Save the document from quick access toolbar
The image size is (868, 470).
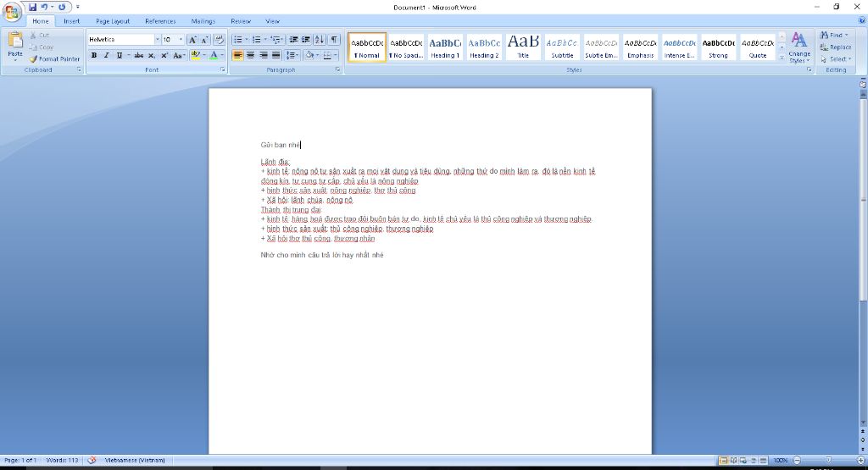33,7
